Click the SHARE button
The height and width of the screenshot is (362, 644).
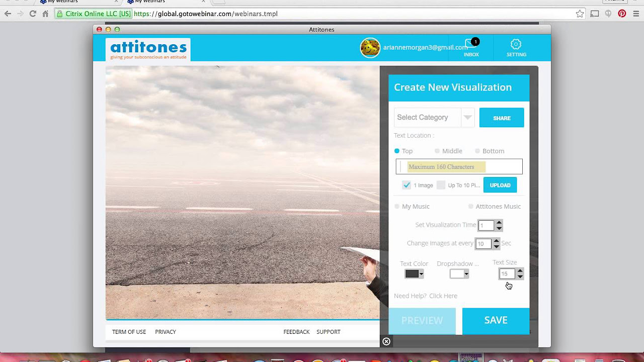(502, 118)
